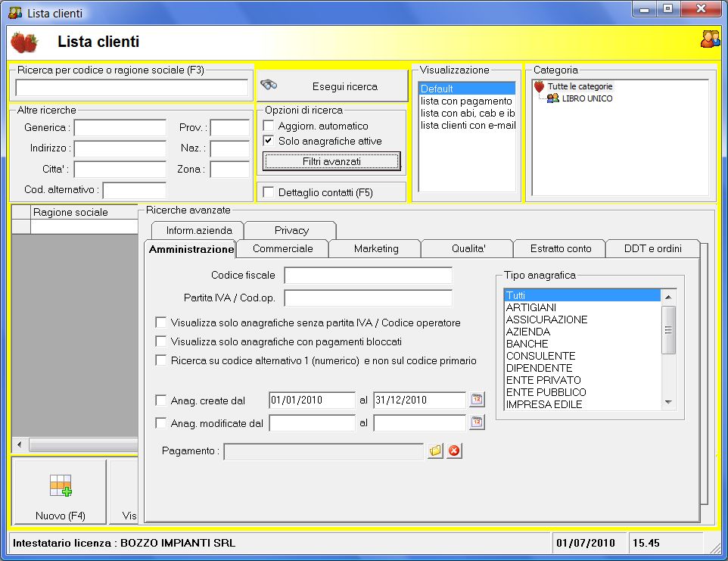Tick the Anag. modificate dal checkbox
Viewport: 728px width, 561px height.
[160, 422]
